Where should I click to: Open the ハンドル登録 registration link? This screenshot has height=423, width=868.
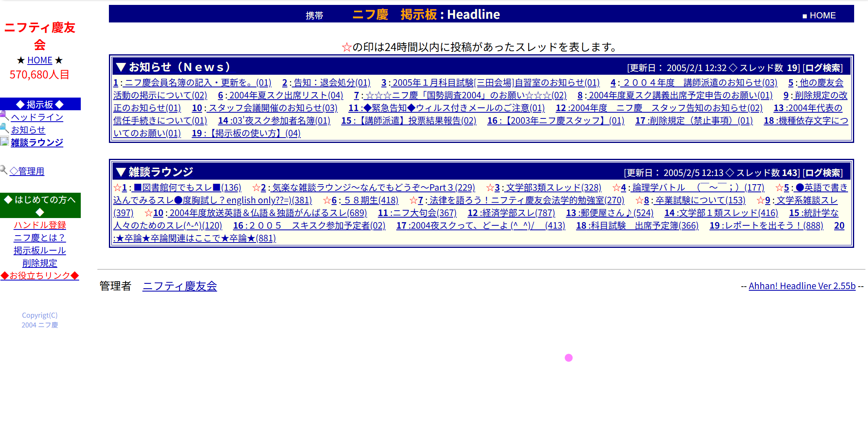click(x=40, y=225)
